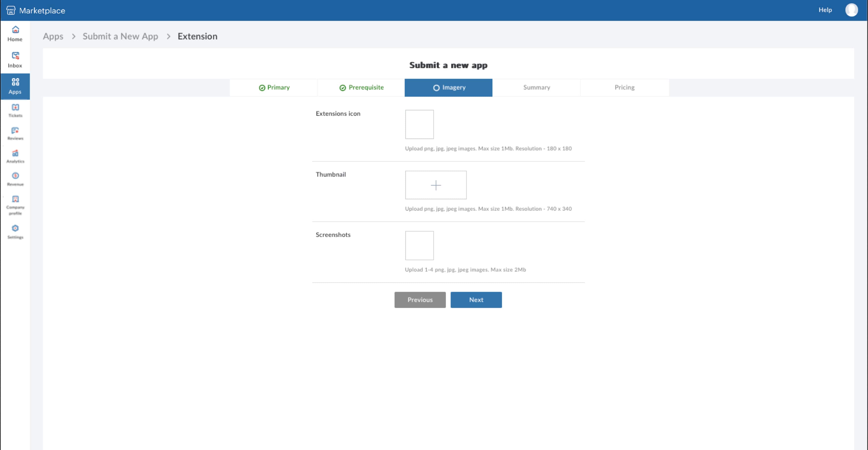Open the Analytics sidebar icon

coord(15,156)
